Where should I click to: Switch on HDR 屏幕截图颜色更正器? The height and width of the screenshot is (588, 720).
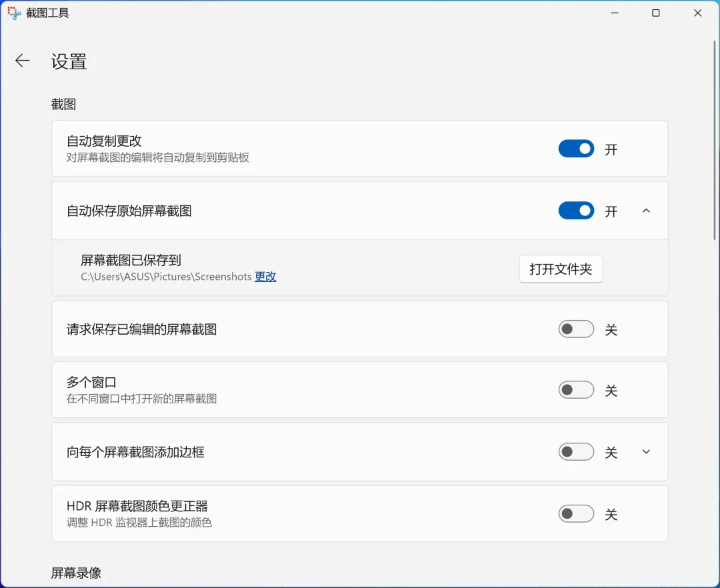coord(576,514)
